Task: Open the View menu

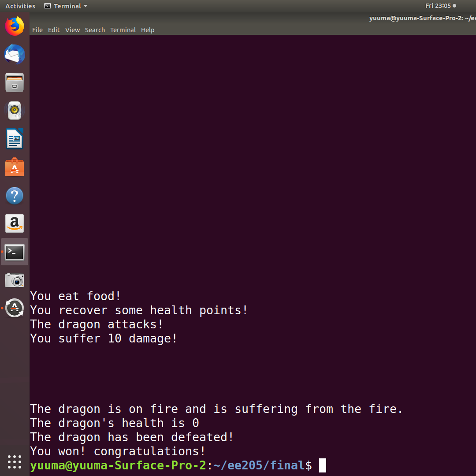Action: pos(72,30)
